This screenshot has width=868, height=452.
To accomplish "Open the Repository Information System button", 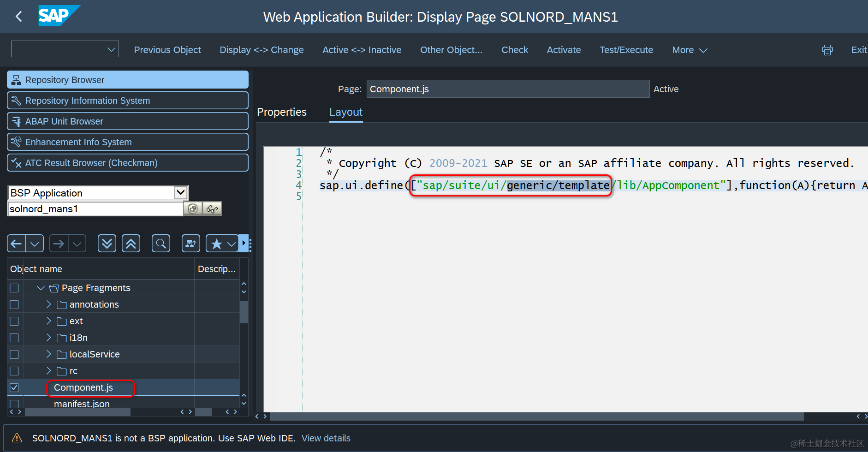I will [x=128, y=101].
